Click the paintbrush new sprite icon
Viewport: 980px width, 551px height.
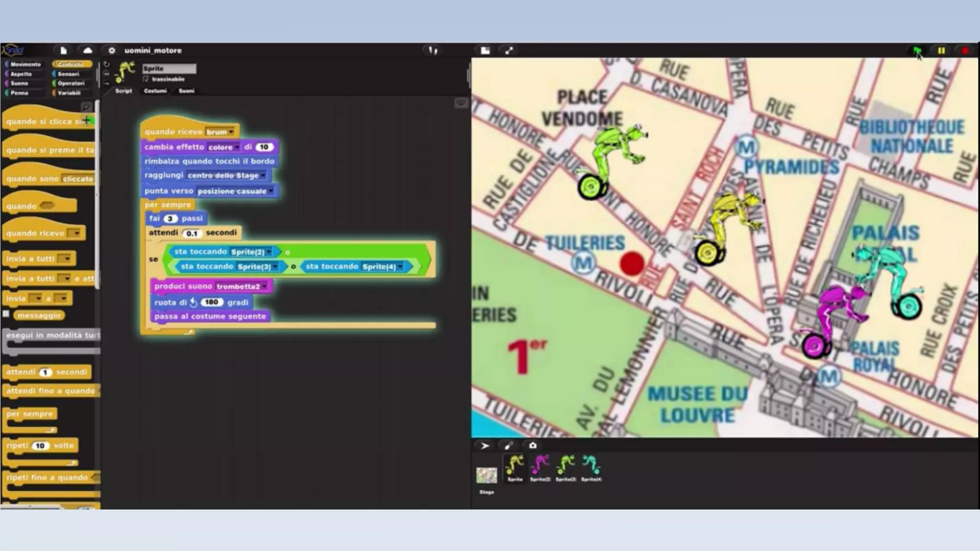(x=509, y=445)
